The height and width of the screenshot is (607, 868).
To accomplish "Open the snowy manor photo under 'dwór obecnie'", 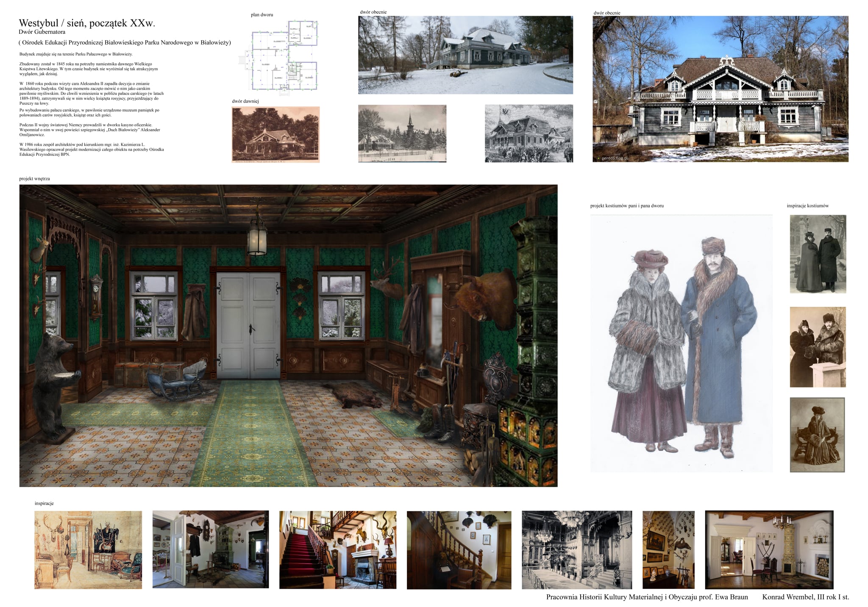I will pyautogui.click(x=465, y=55).
